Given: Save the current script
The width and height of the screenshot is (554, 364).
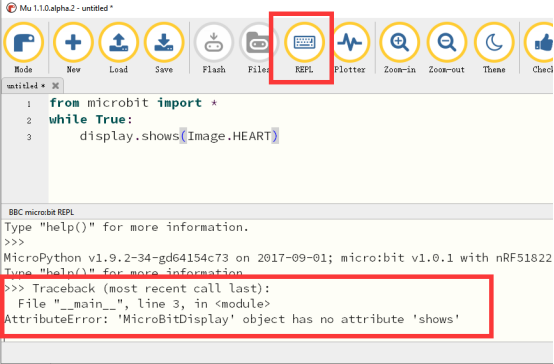Looking at the screenshot, I should tap(164, 48).
